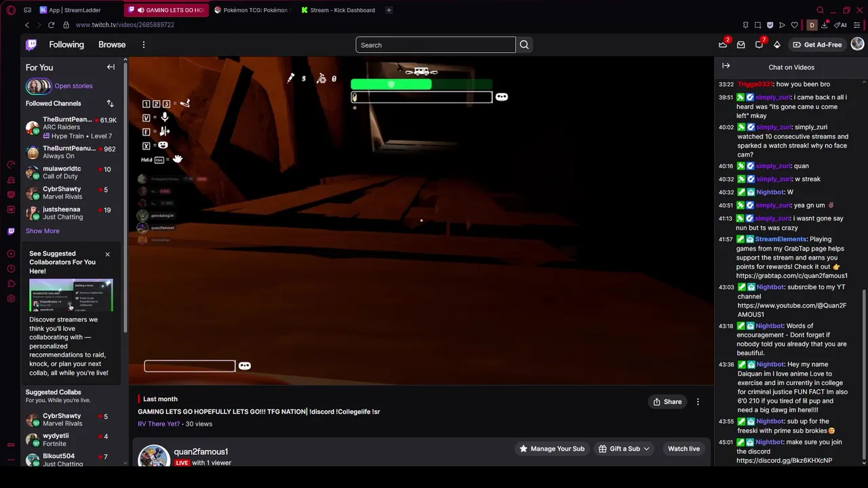
Task: Click the Opera pin toolbar icon
Action: [745, 25]
